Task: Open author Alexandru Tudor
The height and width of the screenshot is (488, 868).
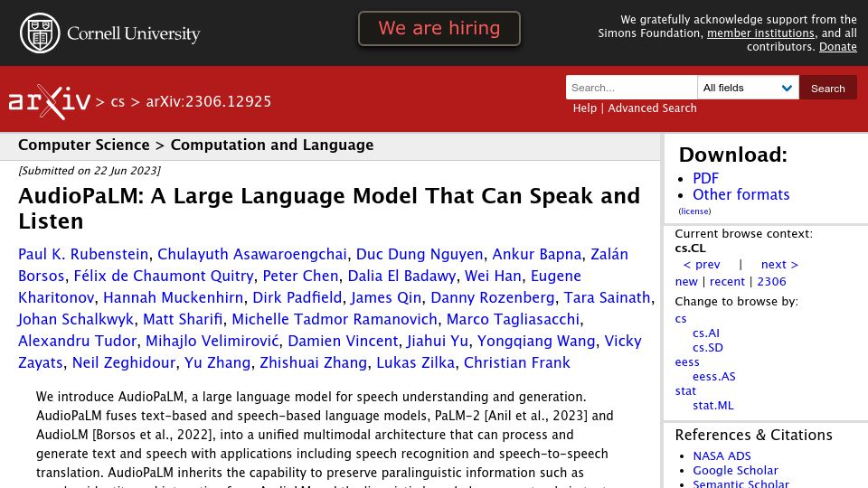Action: click(x=77, y=341)
